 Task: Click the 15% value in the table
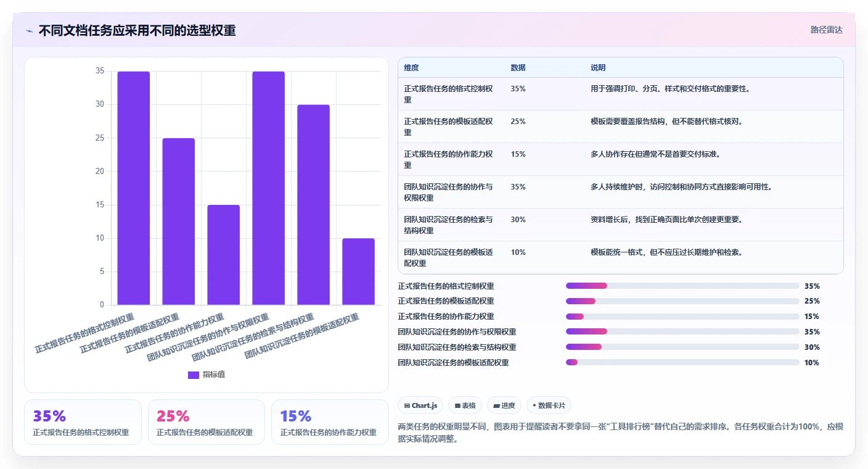[x=518, y=154]
